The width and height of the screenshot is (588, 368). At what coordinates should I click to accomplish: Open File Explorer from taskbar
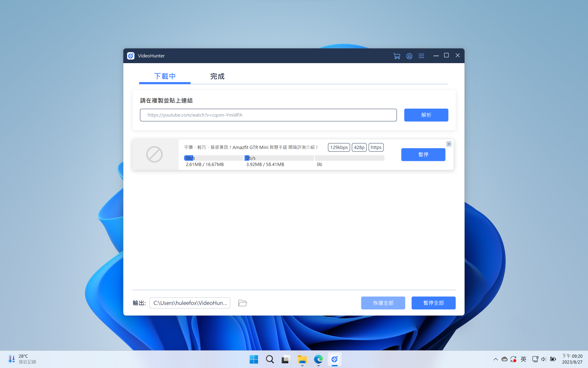tap(302, 359)
